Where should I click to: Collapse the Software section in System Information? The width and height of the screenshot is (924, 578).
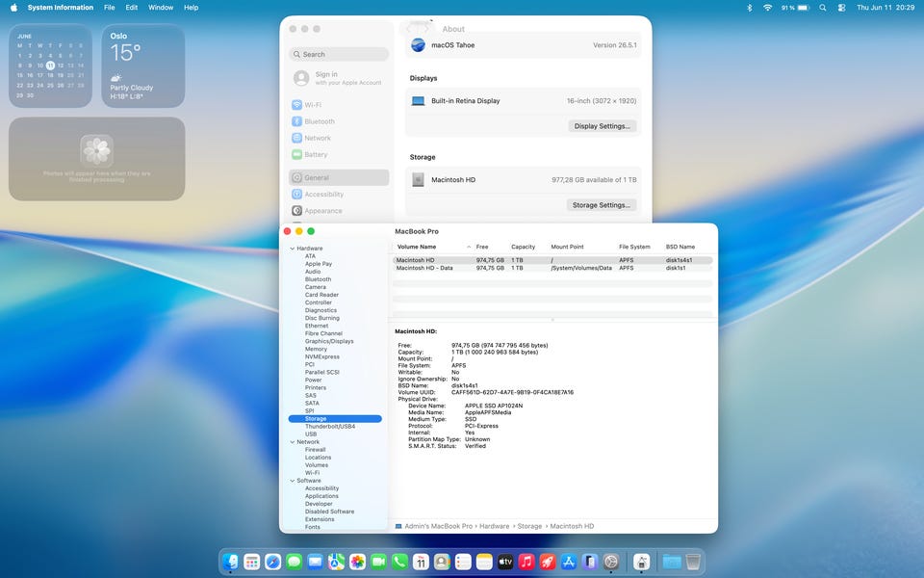pyautogui.click(x=293, y=481)
